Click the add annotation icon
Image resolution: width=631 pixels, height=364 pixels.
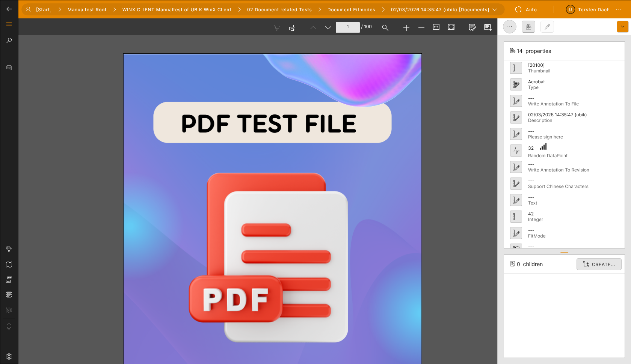(x=488, y=27)
